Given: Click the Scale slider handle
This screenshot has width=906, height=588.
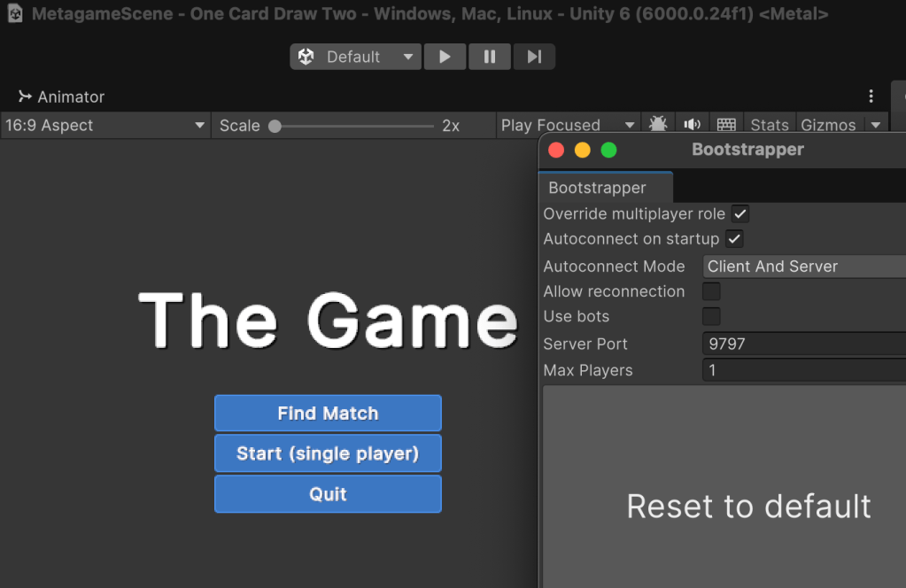Looking at the screenshot, I should tap(275, 126).
